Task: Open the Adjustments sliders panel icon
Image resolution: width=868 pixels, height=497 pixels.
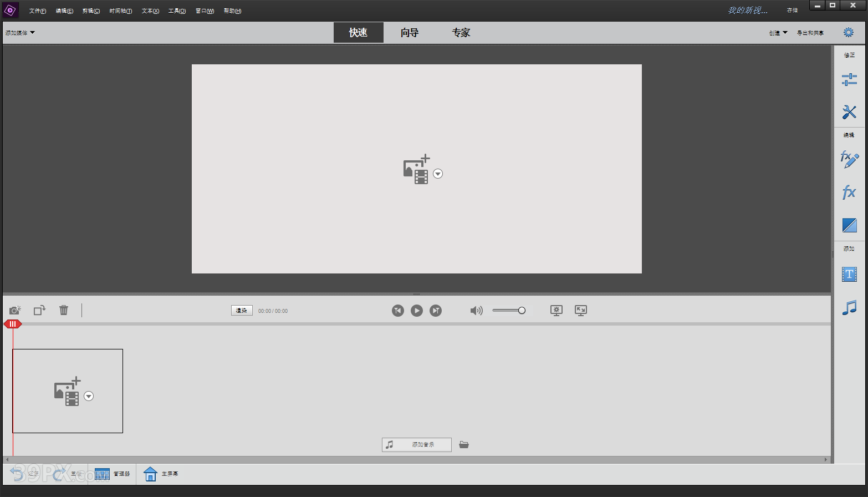Action: click(x=849, y=80)
